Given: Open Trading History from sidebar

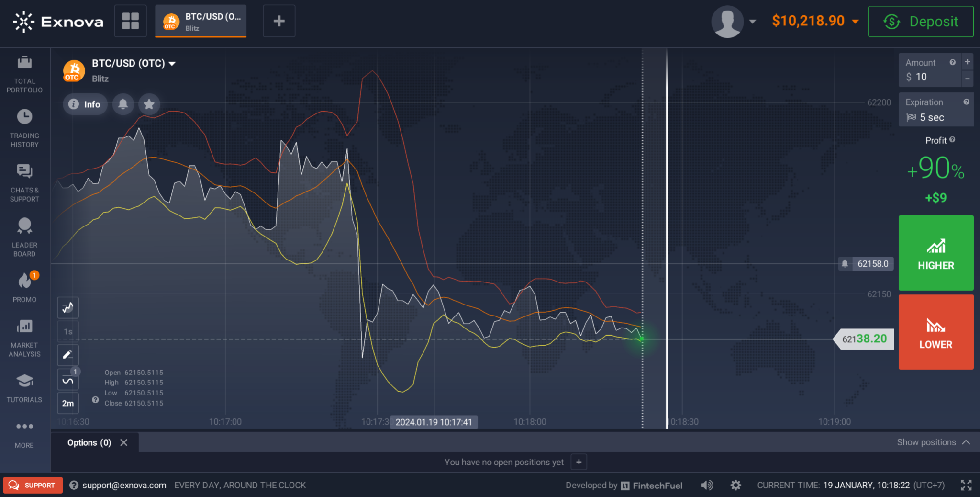Looking at the screenshot, I should [x=24, y=117].
